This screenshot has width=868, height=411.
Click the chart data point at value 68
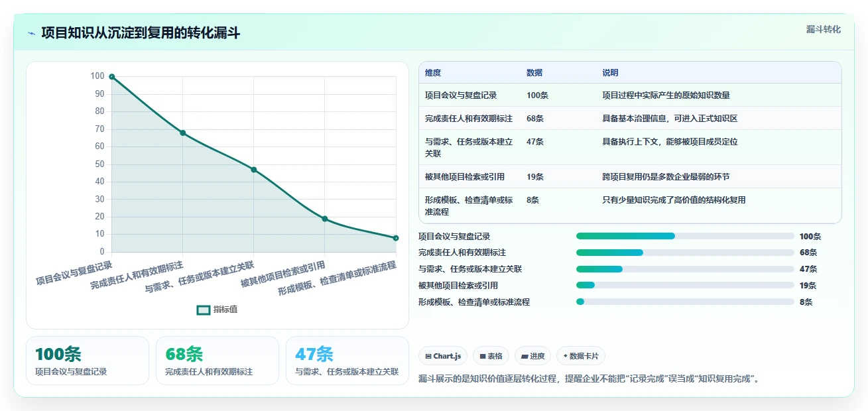coord(182,133)
